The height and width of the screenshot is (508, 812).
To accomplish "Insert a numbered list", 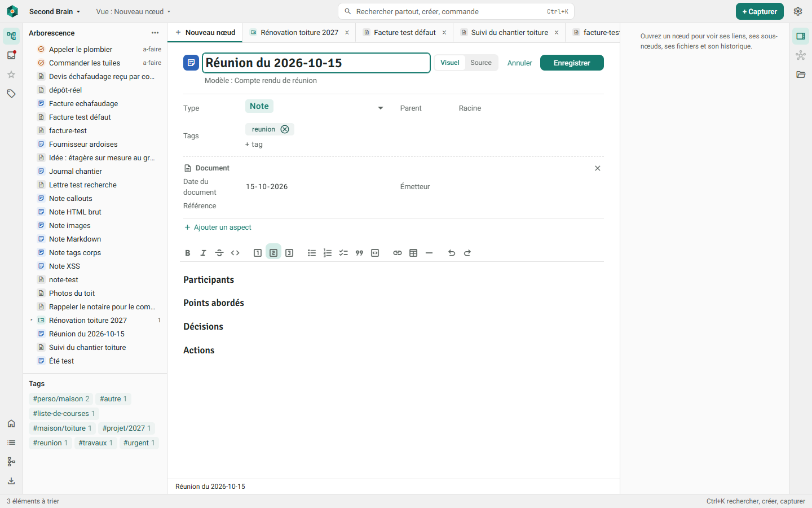I will click(x=328, y=253).
